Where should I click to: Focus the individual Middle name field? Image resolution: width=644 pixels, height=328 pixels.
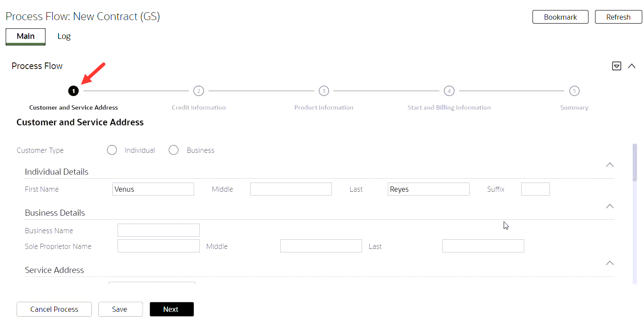(291, 189)
